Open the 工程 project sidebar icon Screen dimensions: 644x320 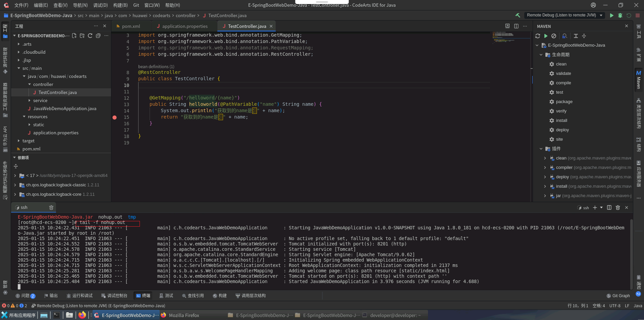(5, 32)
